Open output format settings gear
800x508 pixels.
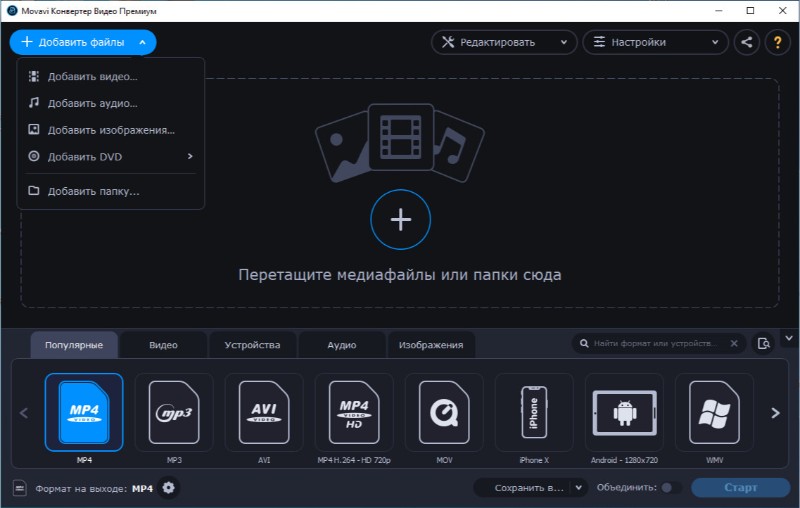click(x=168, y=488)
